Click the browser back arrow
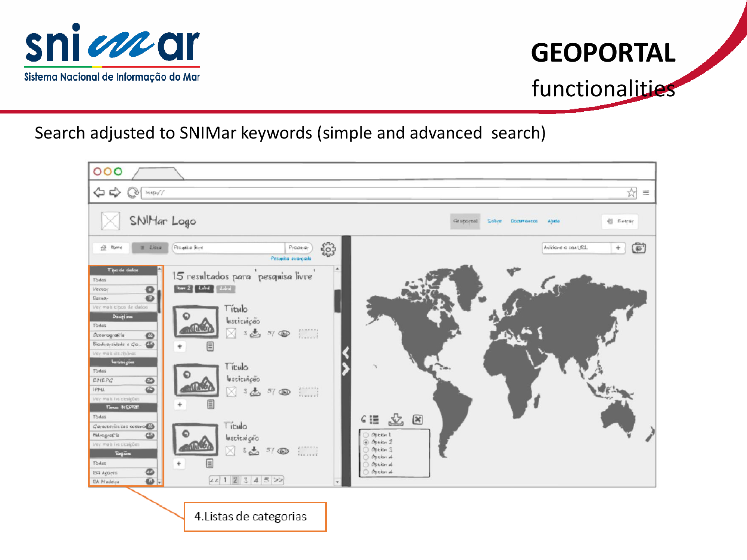 (99, 193)
